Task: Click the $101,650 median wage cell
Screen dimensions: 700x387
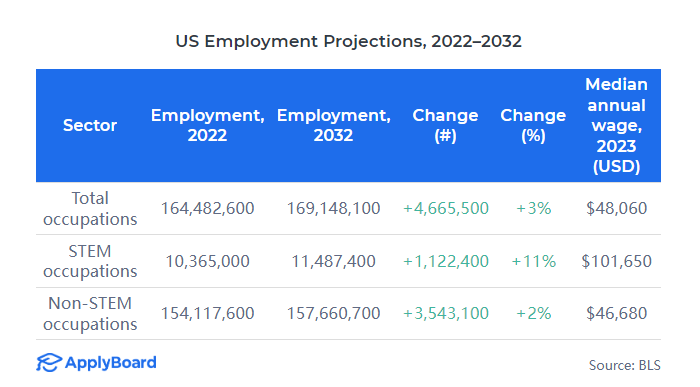Action: click(617, 261)
